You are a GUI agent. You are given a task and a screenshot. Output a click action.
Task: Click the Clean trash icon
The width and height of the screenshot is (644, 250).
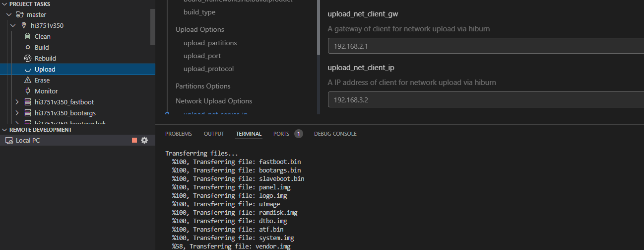(28, 36)
